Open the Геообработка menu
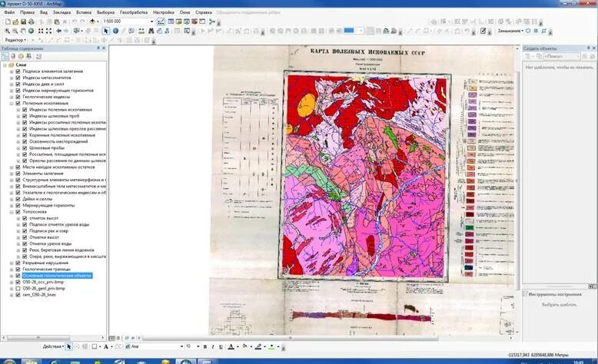Image resolution: width=598 pixels, height=364 pixels. (x=134, y=12)
